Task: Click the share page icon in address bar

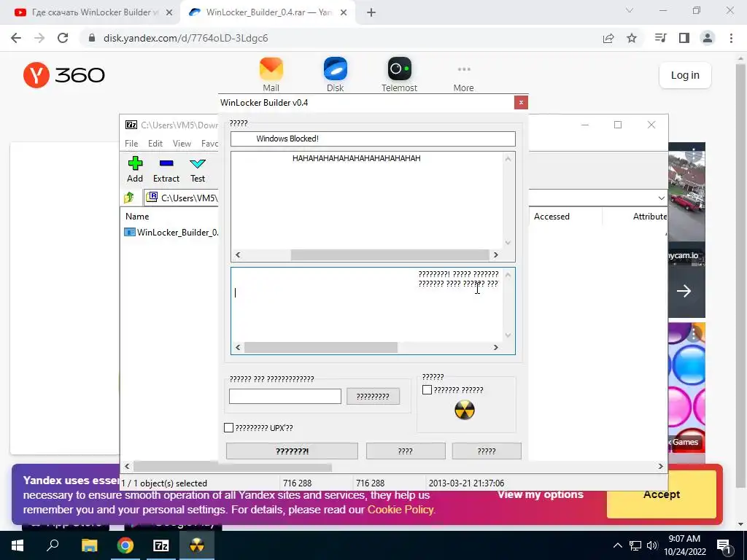Action: pyautogui.click(x=608, y=38)
